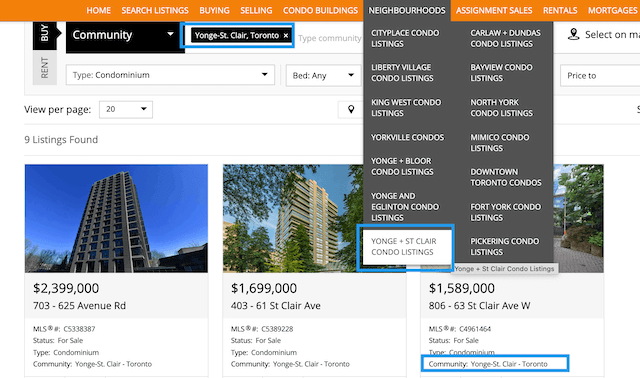
Task: Select CityPlace Condo Listings
Action: pos(405,38)
